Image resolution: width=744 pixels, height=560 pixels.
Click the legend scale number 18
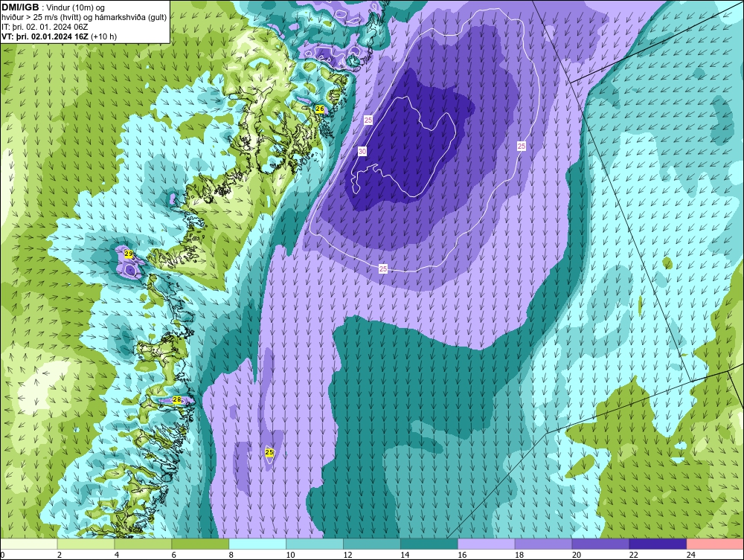[519, 555]
